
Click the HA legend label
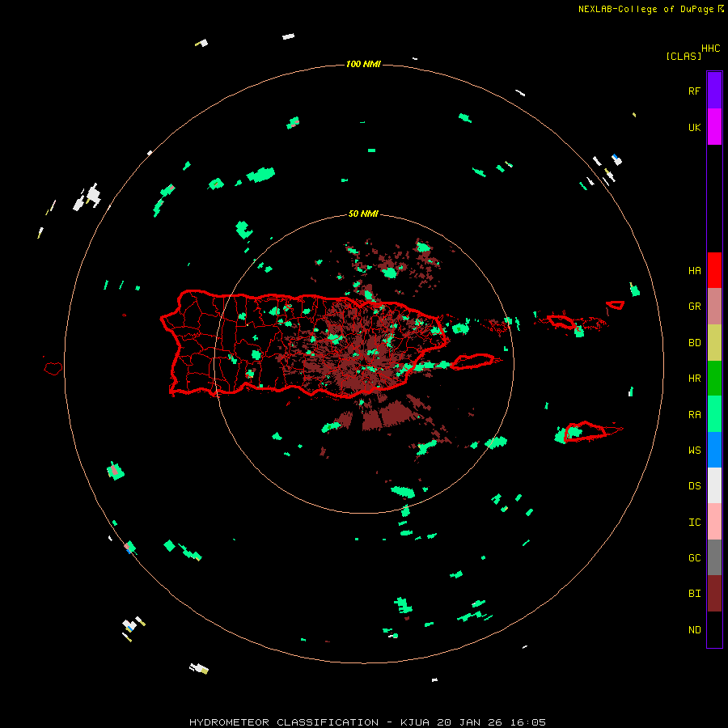694,270
